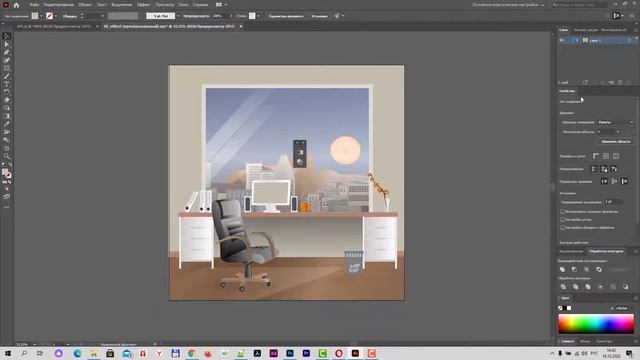Click the show rulers icon in Properties
The image size is (640, 360).
pyautogui.click(x=596, y=156)
